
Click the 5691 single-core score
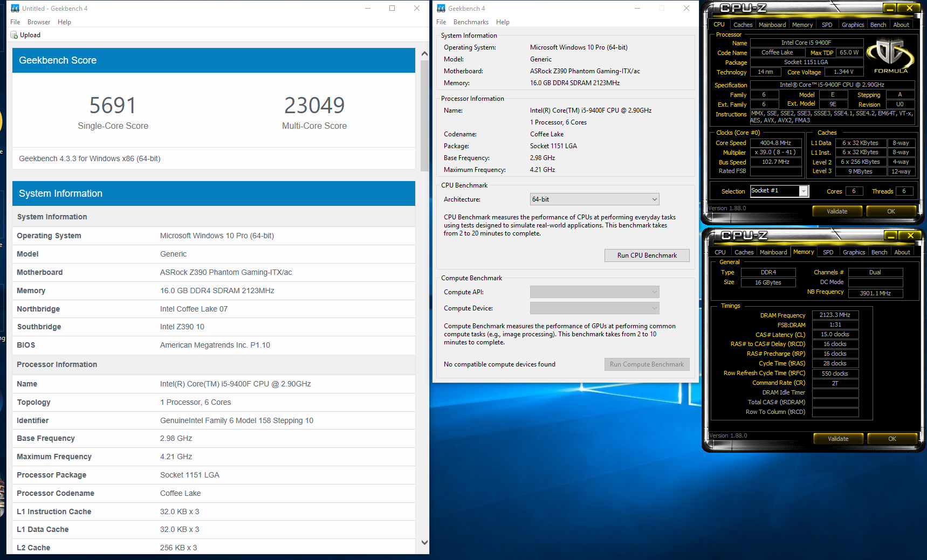tap(113, 106)
